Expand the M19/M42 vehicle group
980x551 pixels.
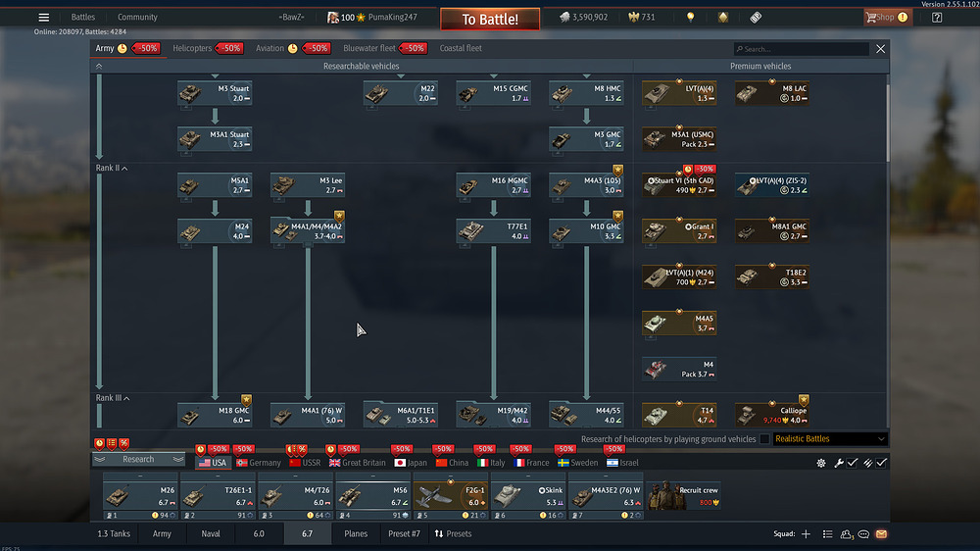point(493,416)
